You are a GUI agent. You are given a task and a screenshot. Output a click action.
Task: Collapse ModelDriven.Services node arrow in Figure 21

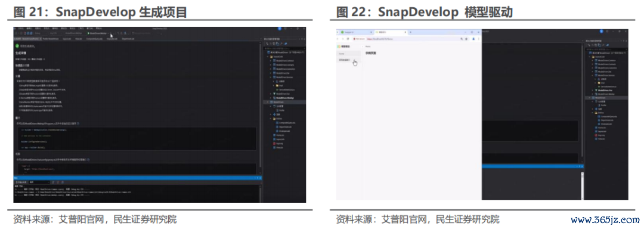(x=270, y=77)
